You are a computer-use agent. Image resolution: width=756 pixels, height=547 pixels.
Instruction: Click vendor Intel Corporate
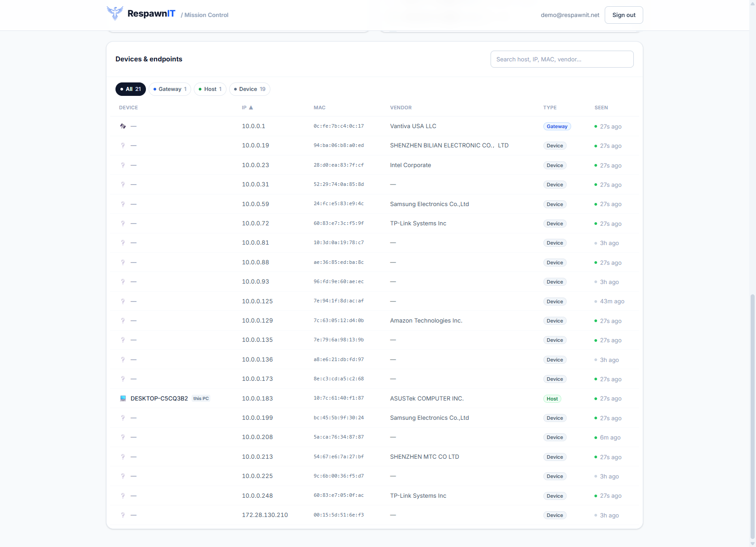410,165
